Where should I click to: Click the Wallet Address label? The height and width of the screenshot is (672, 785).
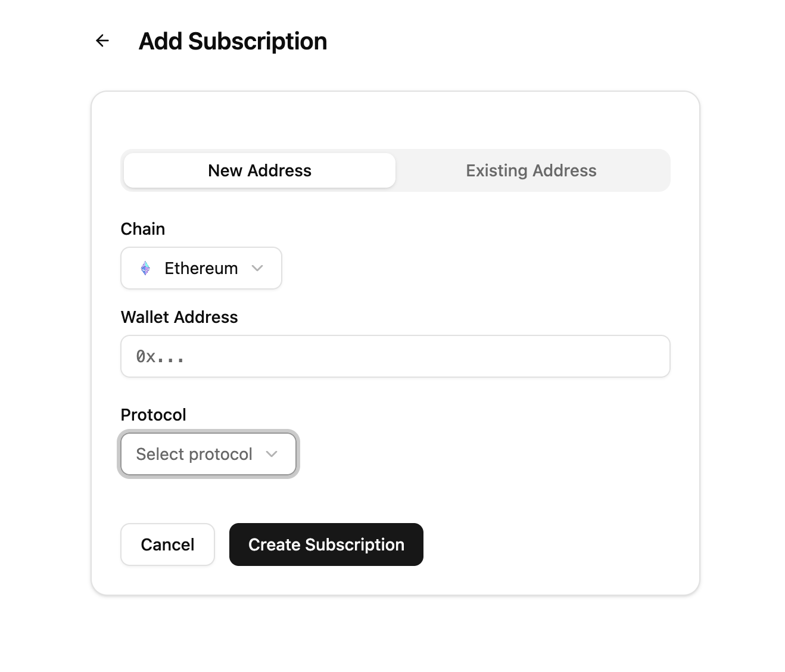click(x=179, y=317)
